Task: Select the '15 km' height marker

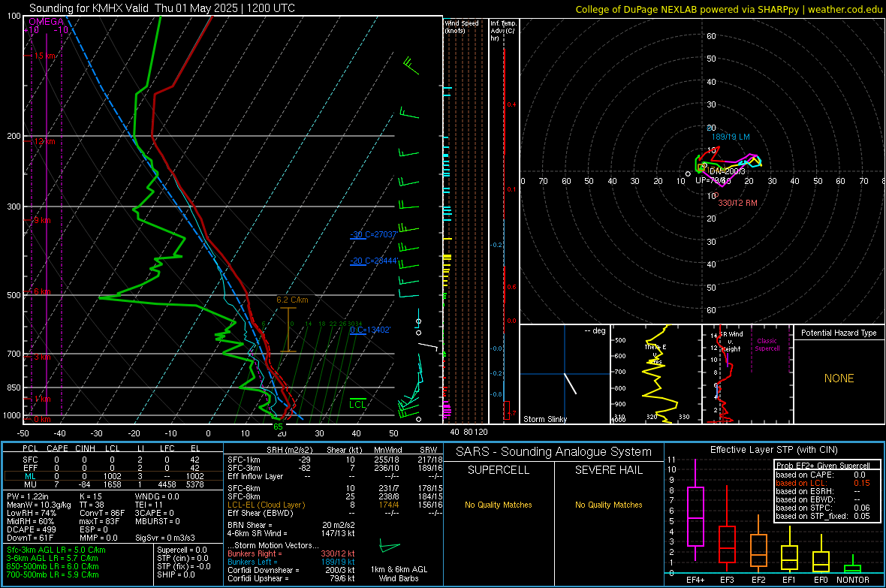Action: coord(45,56)
